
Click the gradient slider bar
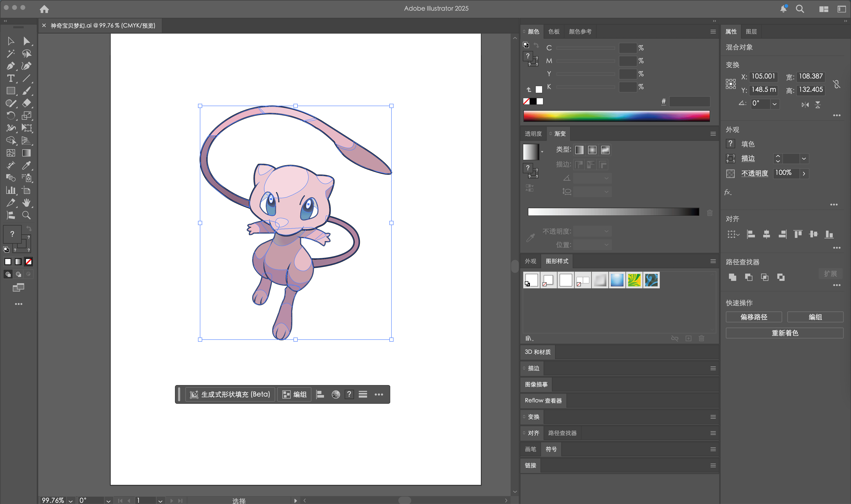[613, 212]
